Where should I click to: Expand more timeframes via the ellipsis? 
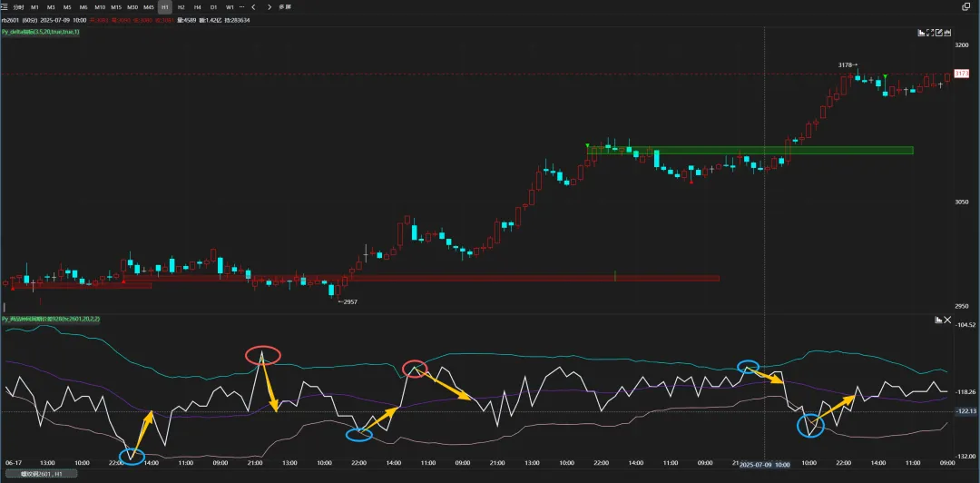click(x=240, y=6)
